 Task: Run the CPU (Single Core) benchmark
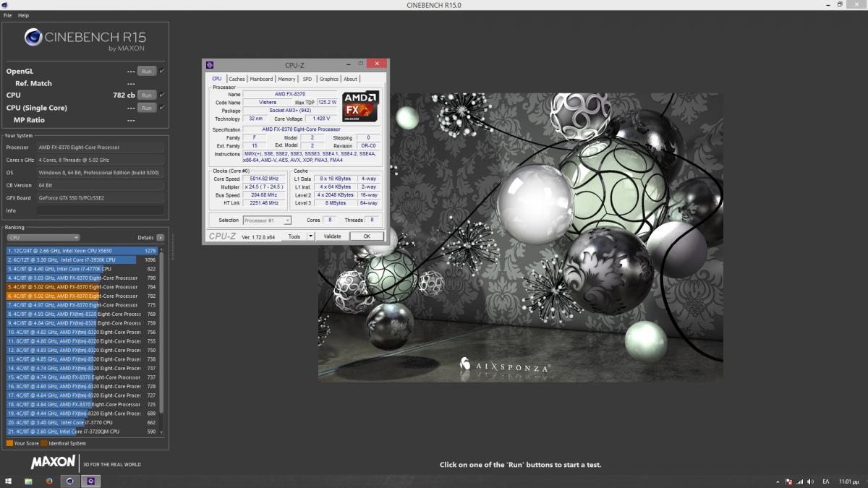click(x=147, y=107)
